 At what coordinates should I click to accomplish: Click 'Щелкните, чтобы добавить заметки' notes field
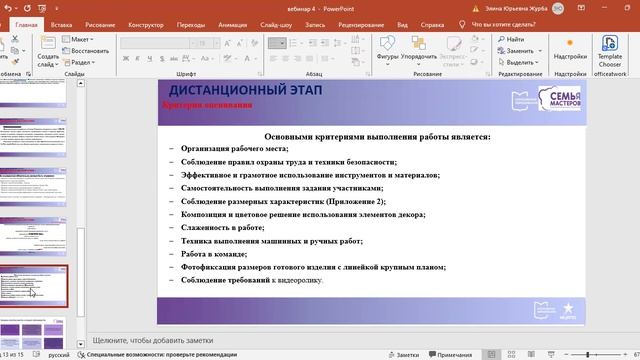(x=153, y=340)
